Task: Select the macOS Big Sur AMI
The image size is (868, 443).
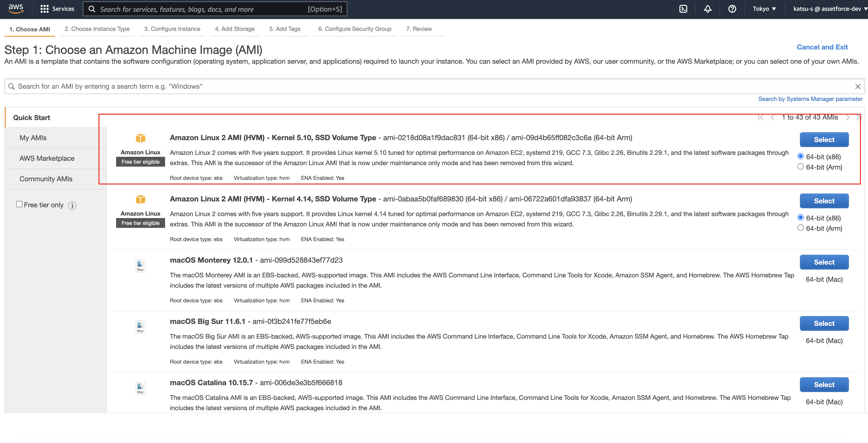Action: (x=824, y=323)
